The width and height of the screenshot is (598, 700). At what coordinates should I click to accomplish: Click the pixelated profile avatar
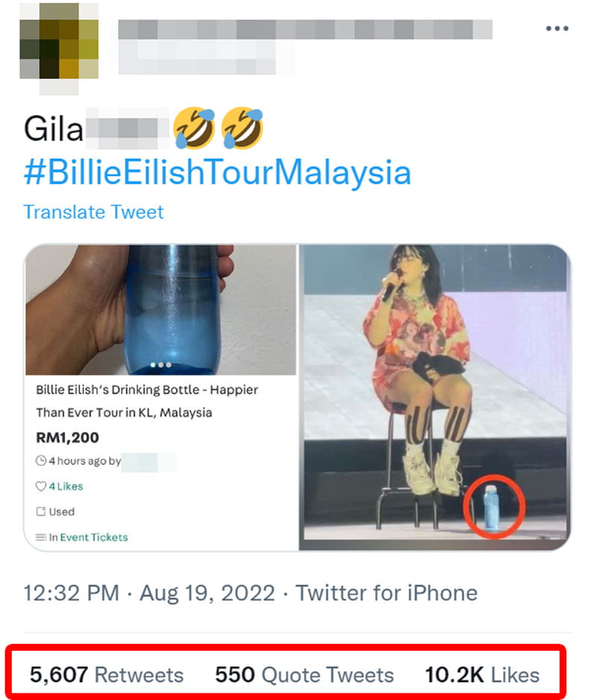click(x=59, y=49)
